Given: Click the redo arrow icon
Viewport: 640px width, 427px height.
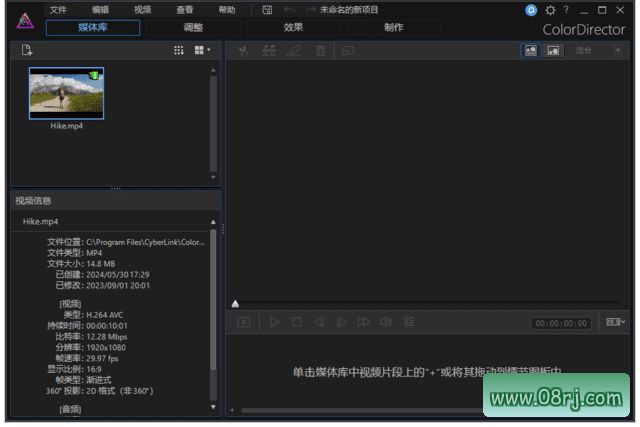Looking at the screenshot, I should pos(311,10).
